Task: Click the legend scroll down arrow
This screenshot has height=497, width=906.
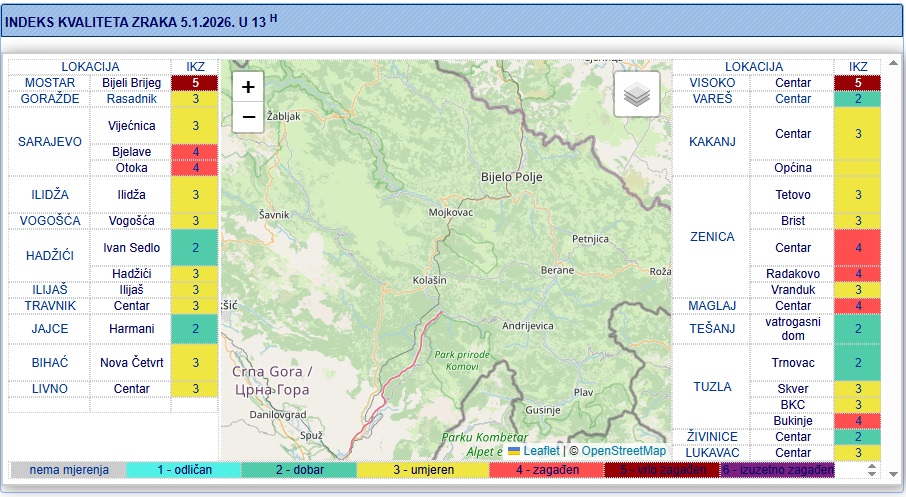Action: [871, 474]
